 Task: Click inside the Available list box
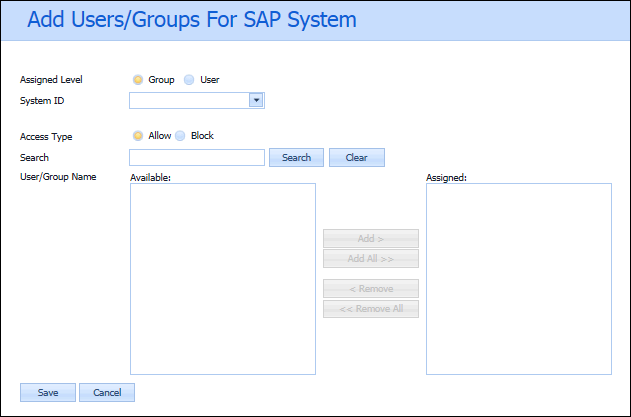tap(223, 279)
